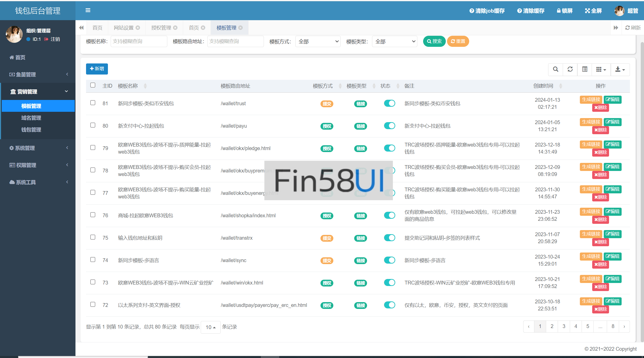644x358 pixels.
Task: Click 生成链接 for row 76
Action: (x=591, y=211)
